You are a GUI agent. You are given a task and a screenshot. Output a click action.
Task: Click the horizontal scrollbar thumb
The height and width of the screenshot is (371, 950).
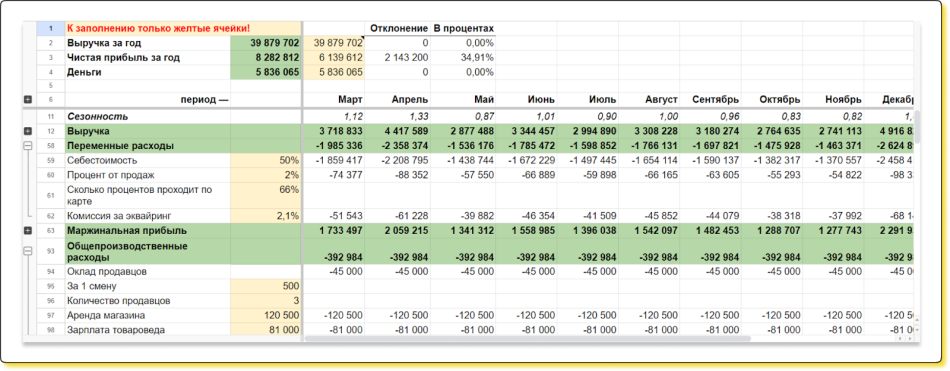(528, 338)
